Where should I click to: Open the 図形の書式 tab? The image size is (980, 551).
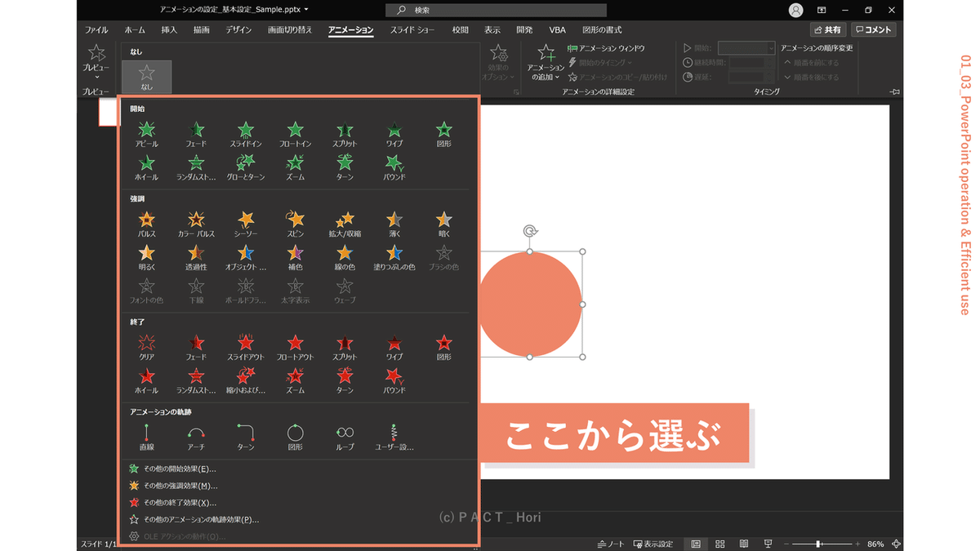[602, 30]
